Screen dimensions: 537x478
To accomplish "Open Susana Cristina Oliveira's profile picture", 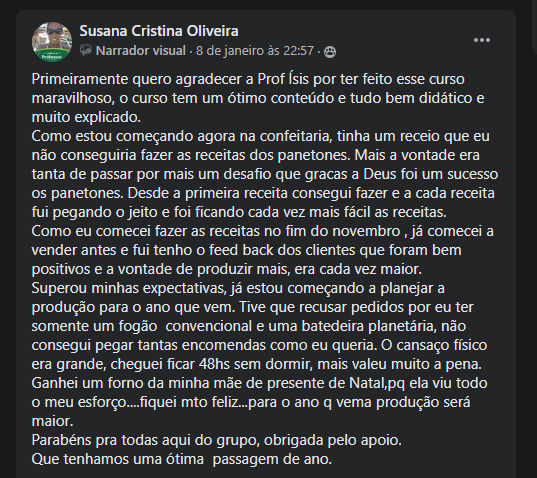I will click(52, 42).
